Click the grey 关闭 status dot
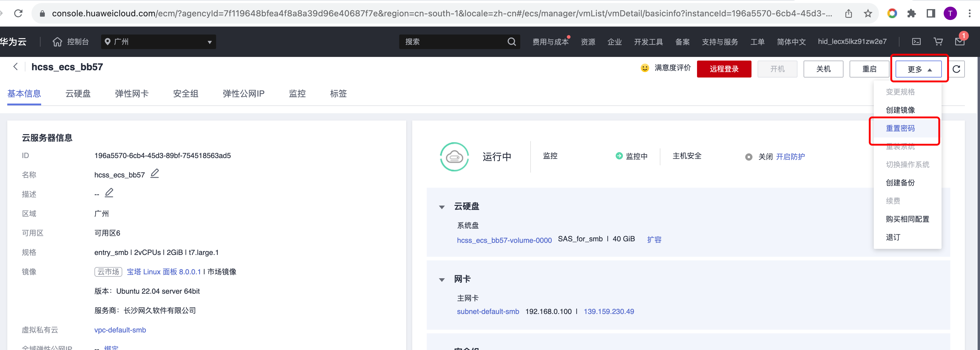 [x=748, y=157]
